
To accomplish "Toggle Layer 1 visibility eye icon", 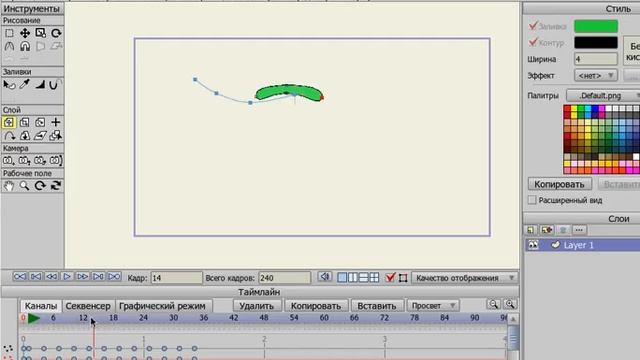I will 533,245.
